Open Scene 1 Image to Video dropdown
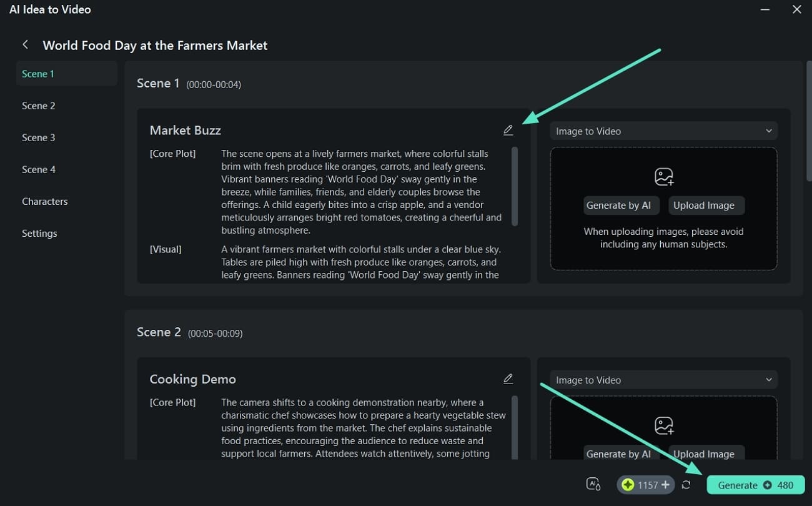Image resolution: width=812 pixels, height=506 pixels. click(x=663, y=131)
